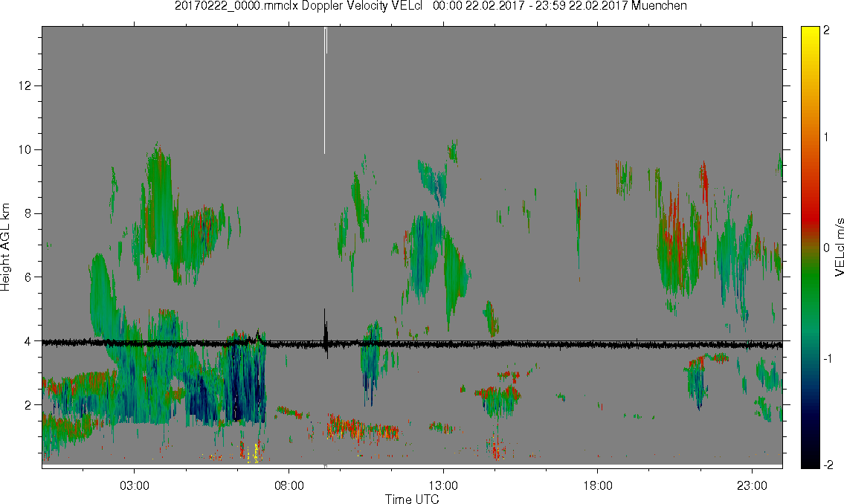844x504 pixels.
Task: Click the '13:00' time axis label
Action: pyautogui.click(x=443, y=485)
